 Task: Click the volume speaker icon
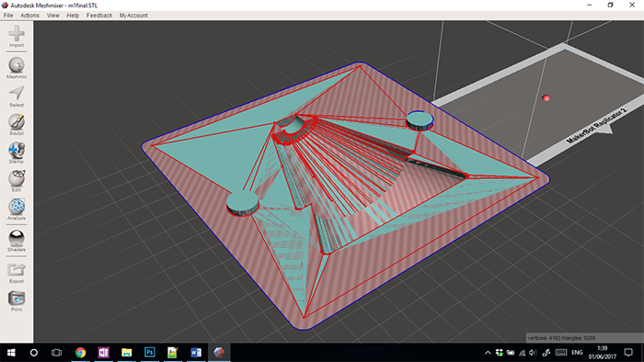[533, 353]
